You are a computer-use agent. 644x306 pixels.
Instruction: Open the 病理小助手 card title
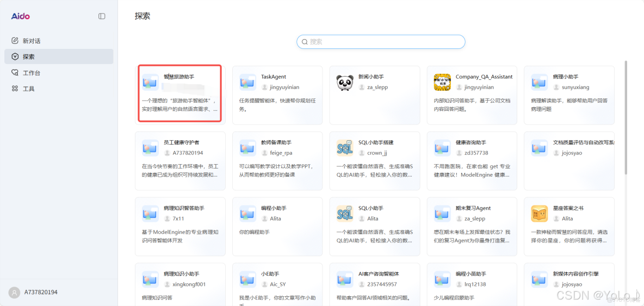coord(566,77)
